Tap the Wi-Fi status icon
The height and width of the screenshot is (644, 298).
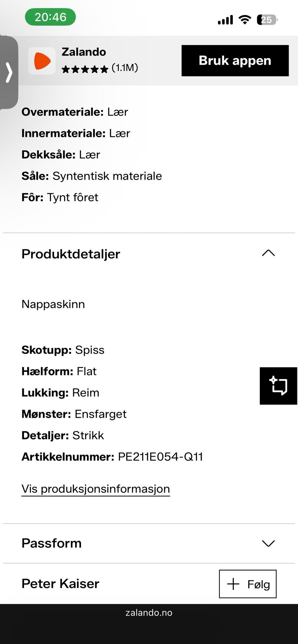(245, 20)
